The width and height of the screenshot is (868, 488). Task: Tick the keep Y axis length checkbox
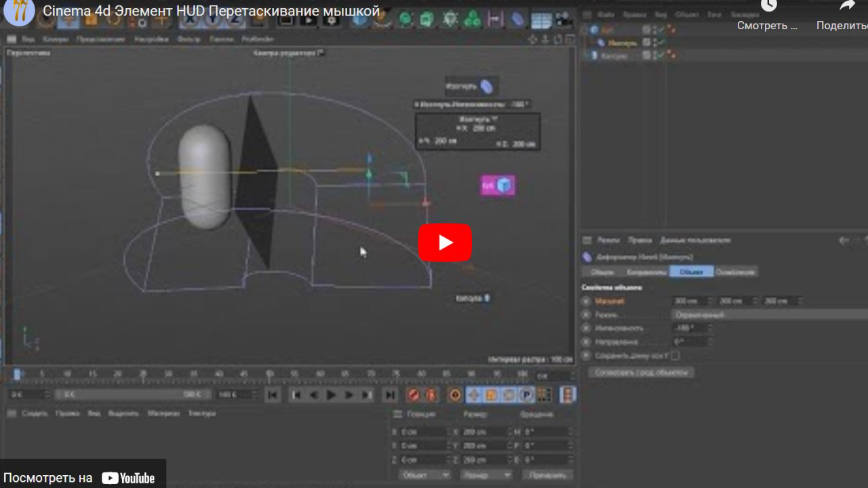tap(675, 355)
